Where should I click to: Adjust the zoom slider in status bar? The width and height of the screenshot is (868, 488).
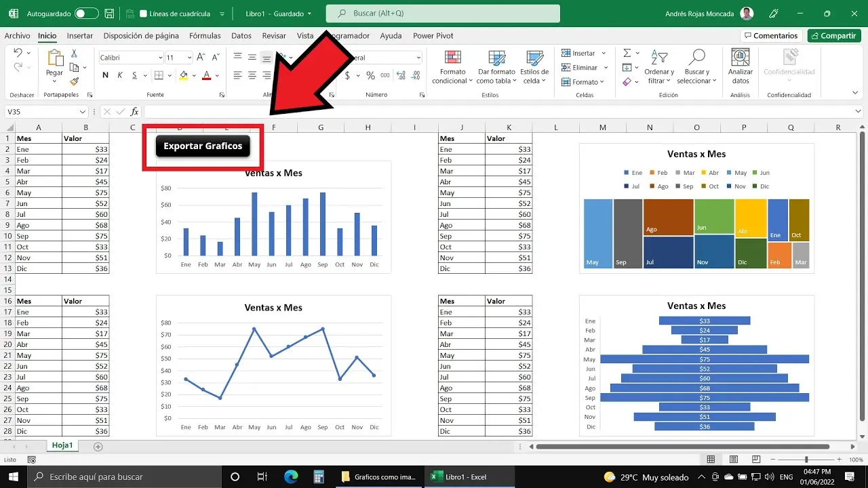point(806,460)
